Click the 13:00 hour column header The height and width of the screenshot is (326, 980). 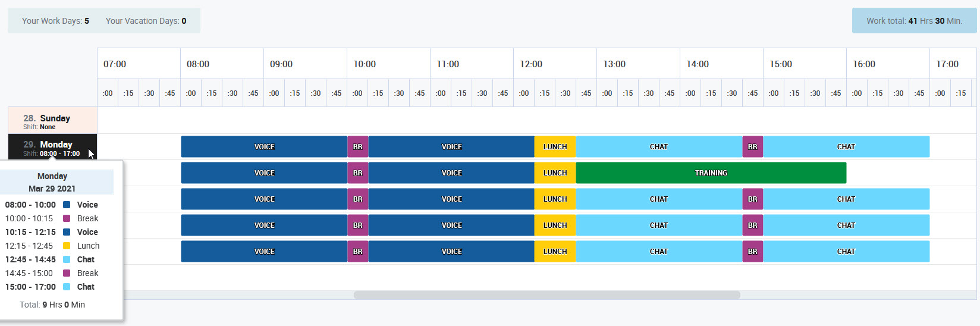pyautogui.click(x=614, y=64)
